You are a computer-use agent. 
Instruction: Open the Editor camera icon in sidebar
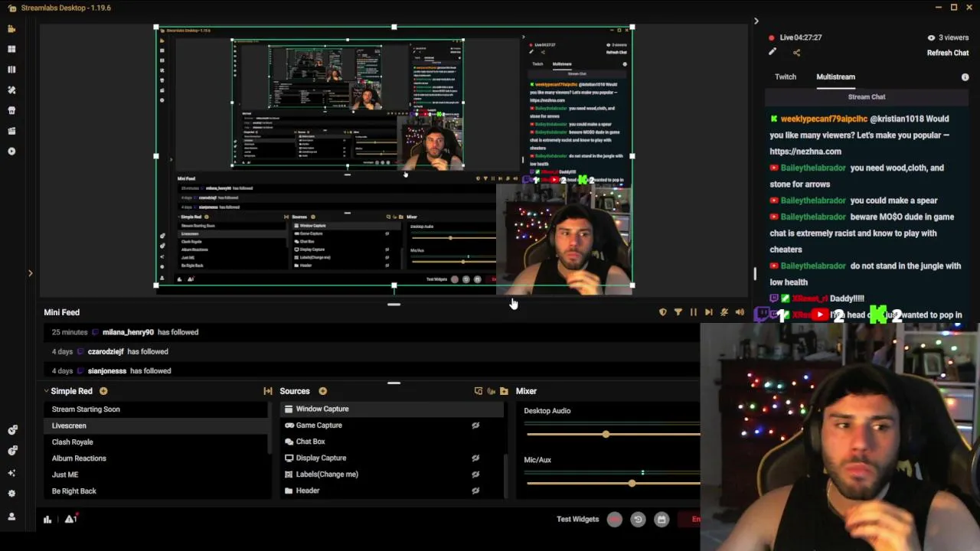pyautogui.click(x=11, y=29)
